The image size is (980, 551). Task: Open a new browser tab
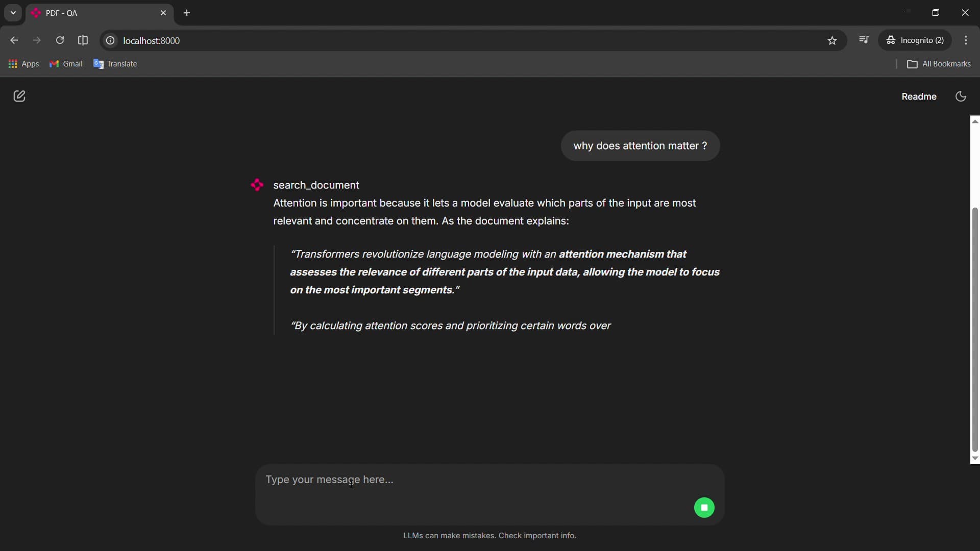(x=187, y=13)
